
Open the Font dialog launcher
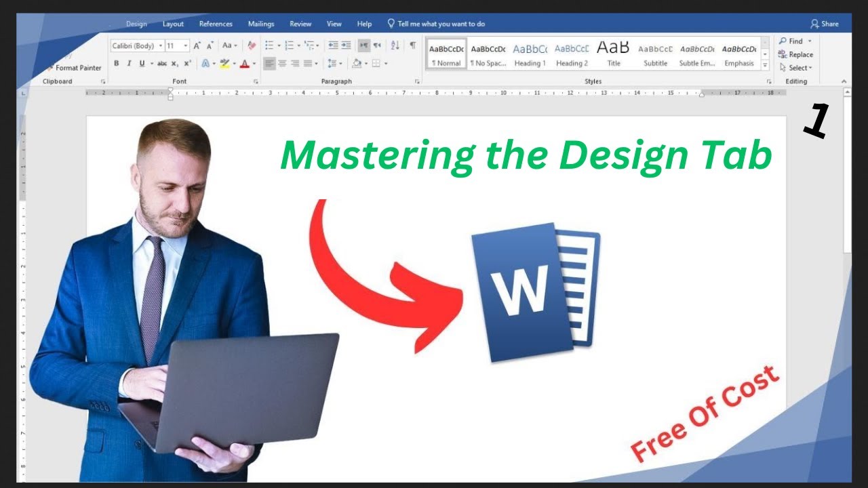[x=256, y=81]
